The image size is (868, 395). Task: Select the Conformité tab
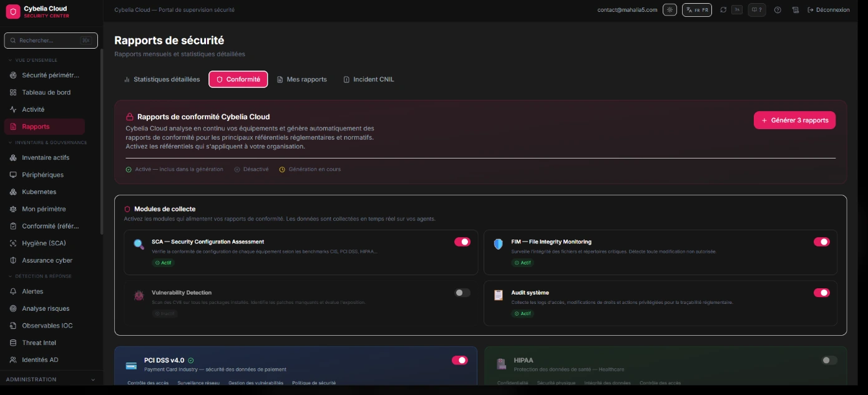pos(238,80)
